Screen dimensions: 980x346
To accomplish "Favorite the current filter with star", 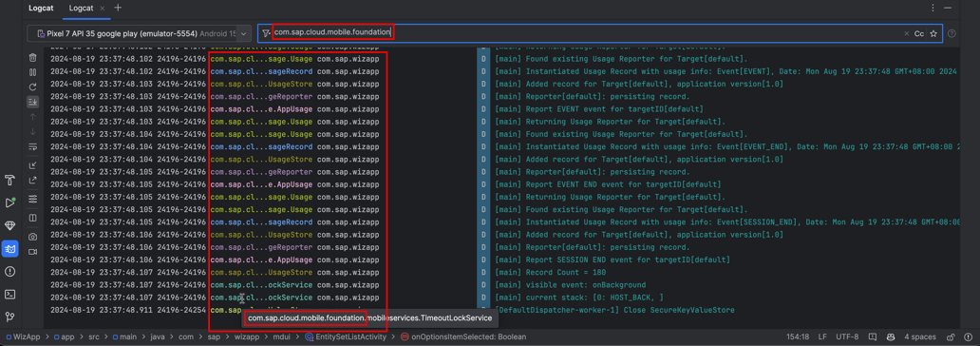I will (x=933, y=34).
